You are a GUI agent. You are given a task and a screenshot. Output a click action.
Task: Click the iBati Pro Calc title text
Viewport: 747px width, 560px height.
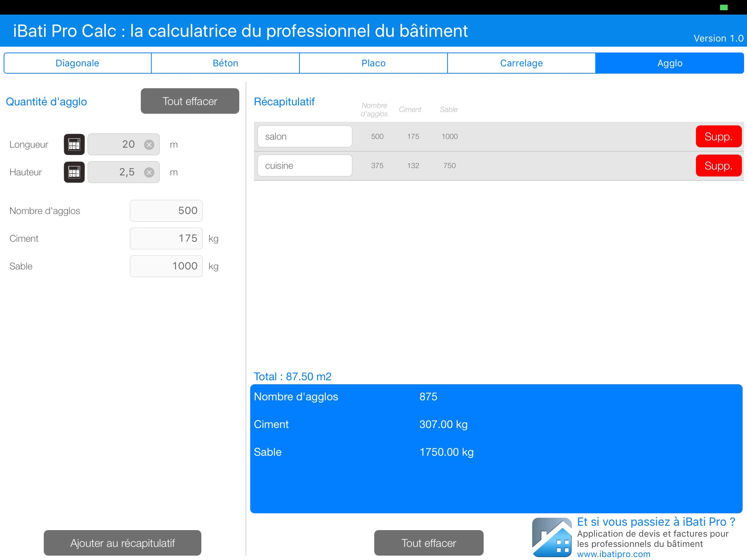pos(240,31)
